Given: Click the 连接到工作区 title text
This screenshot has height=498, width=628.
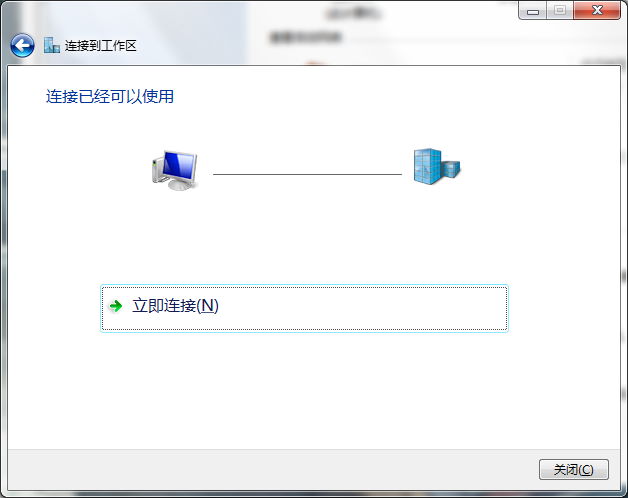Looking at the screenshot, I should (x=101, y=46).
